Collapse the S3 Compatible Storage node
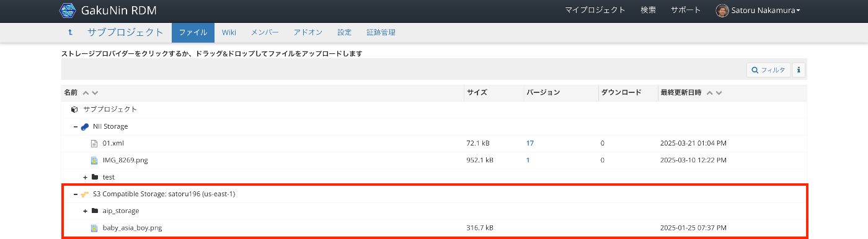This screenshot has width=868, height=239. [x=75, y=194]
